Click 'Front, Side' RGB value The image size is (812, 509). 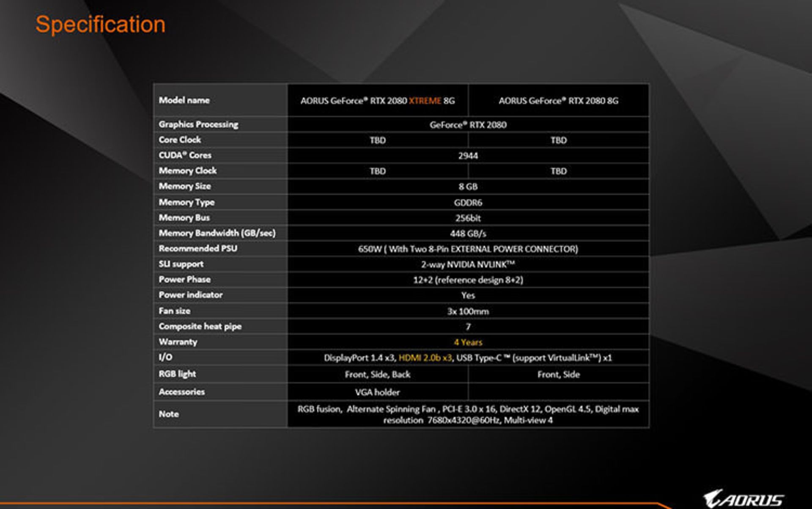[x=558, y=374]
